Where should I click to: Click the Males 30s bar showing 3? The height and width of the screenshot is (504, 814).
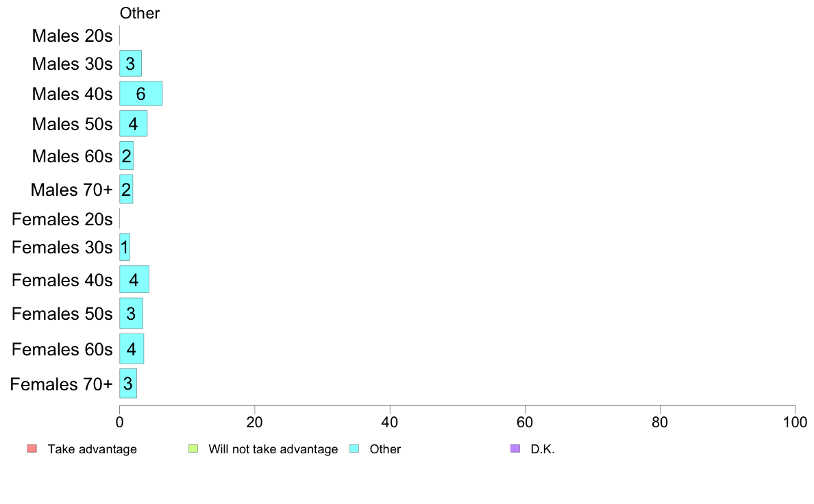(130, 63)
